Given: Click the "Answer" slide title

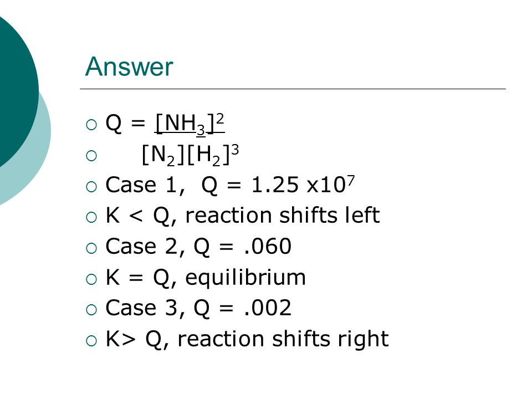Looking at the screenshot, I should [129, 66].
